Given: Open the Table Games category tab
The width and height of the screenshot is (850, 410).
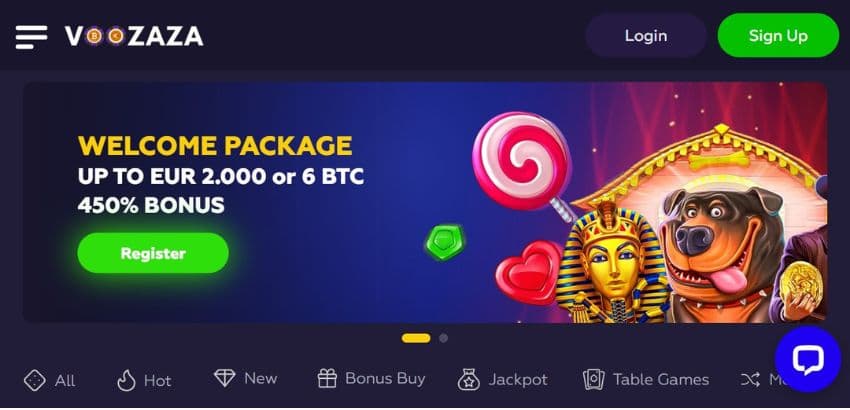Looking at the screenshot, I should click(x=646, y=380).
